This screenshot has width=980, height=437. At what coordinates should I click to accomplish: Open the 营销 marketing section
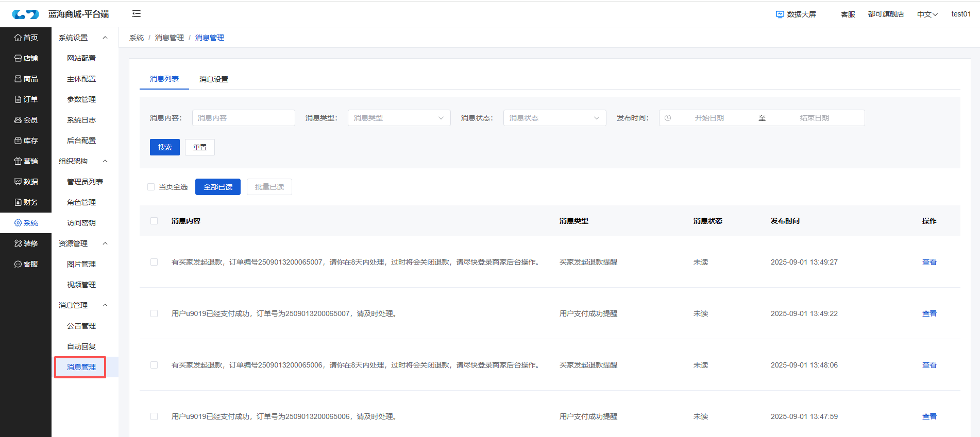click(26, 161)
